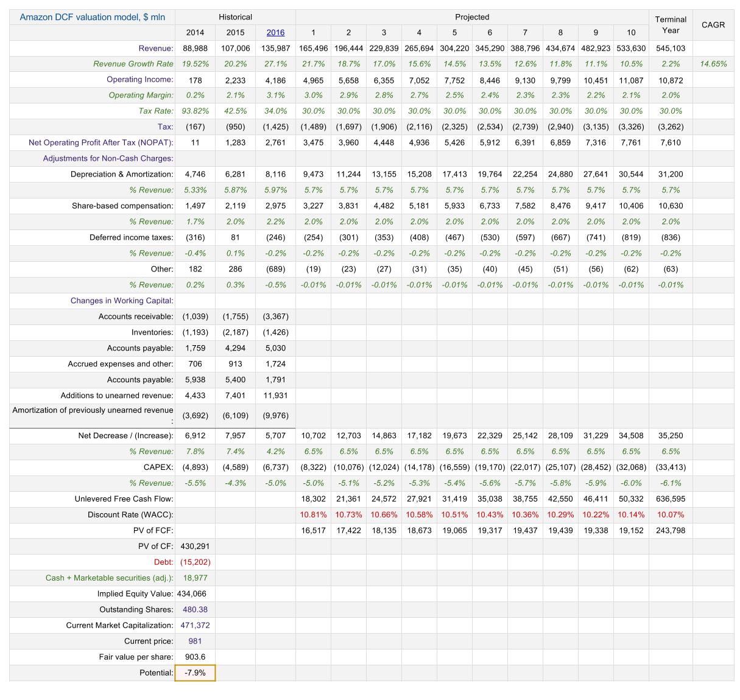Click the PV of CF value 430,291
This screenshot has width=740, height=700.
pos(195,546)
